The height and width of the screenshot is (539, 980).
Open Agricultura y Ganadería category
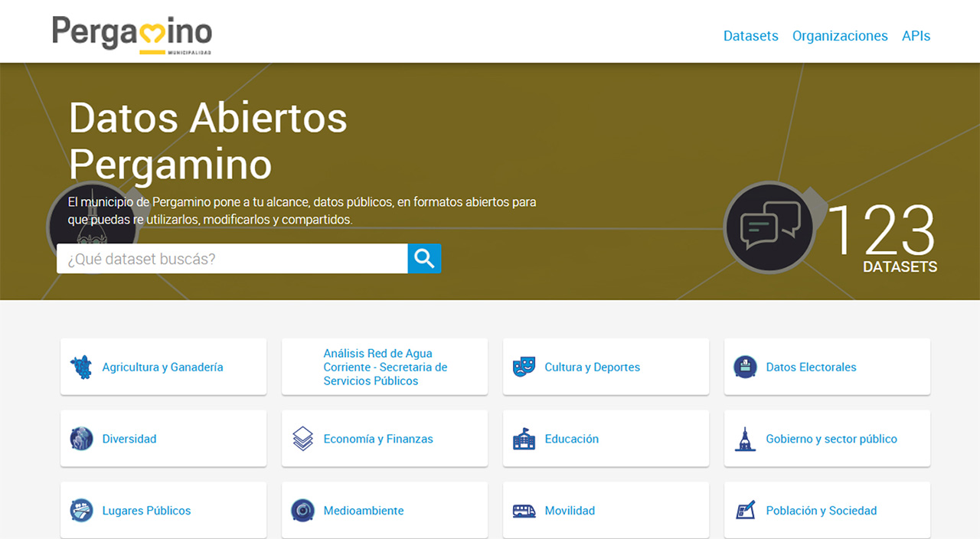click(x=162, y=367)
